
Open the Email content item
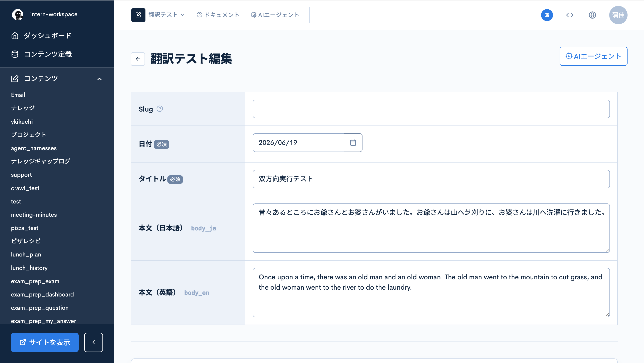click(x=18, y=95)
